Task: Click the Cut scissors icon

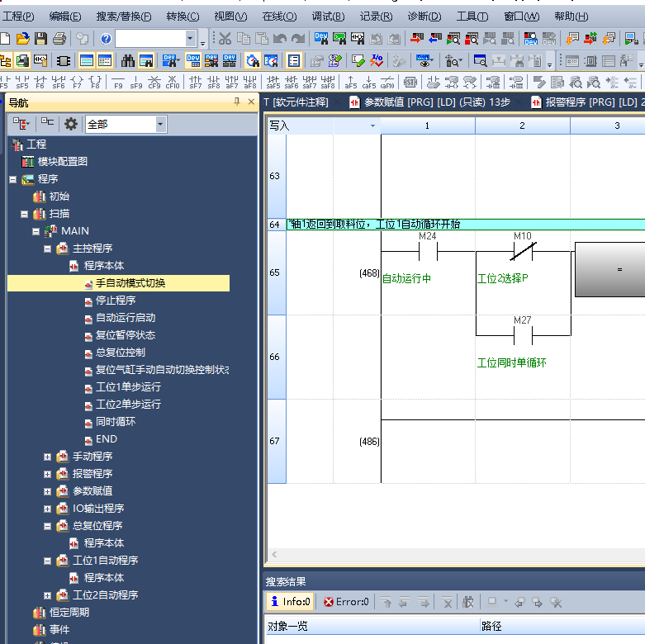Action: tap(225, 39)
